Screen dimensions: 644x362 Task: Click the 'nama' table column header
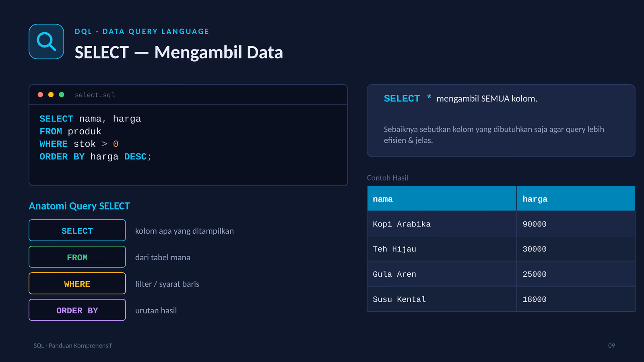[442, 199]
